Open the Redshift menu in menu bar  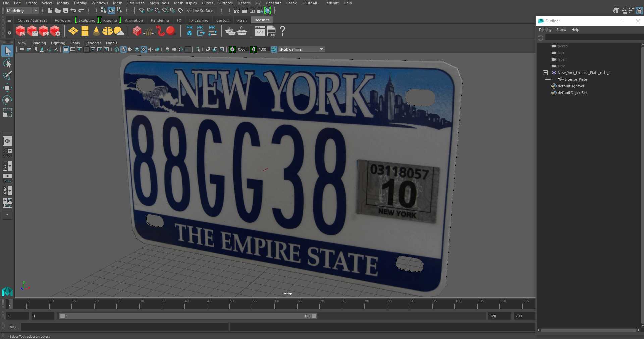point(331,3)
